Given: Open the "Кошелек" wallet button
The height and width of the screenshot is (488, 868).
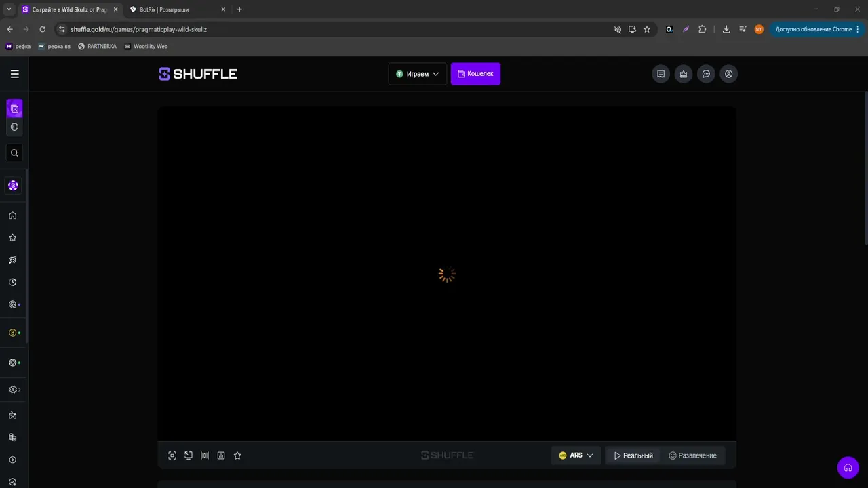Looking at the screenshot, I should tap(475, 74).
